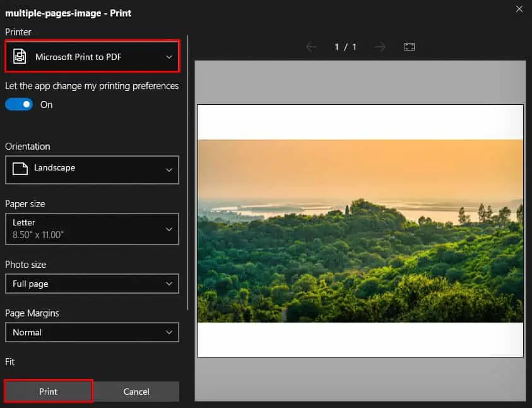Click the Page Margins dropdown chevron
The width and height of the screenshot is (532, 408).
pyautogui.click(x=168, y=332)
